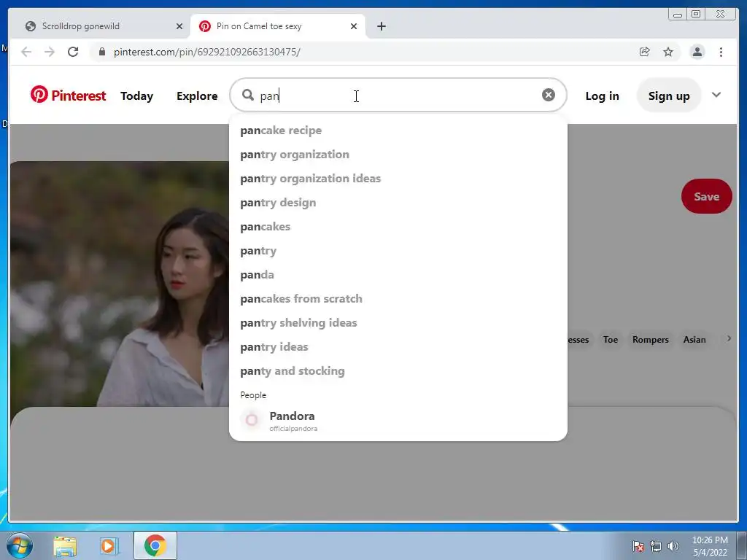747x560 pixels.
Task: View site security lock info
Action: click(x=101, y=52)
